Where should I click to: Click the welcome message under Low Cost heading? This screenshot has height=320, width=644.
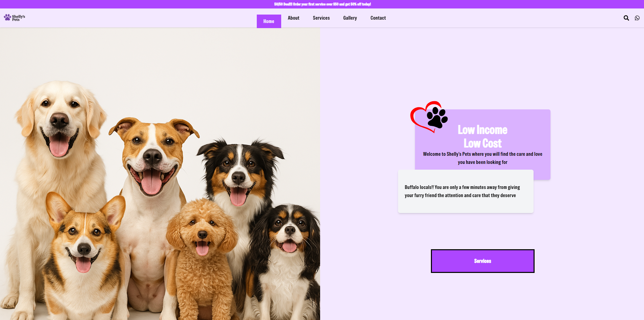coord(482,158)
